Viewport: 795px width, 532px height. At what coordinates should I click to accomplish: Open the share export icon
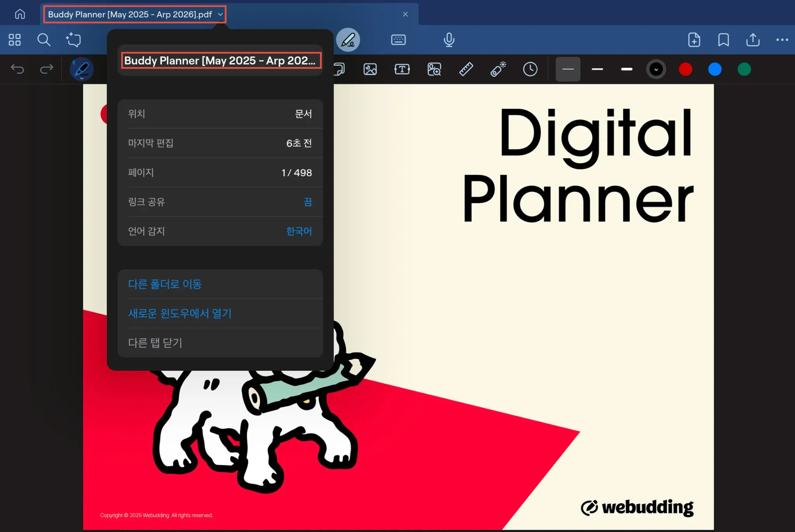tap(753, 40)
